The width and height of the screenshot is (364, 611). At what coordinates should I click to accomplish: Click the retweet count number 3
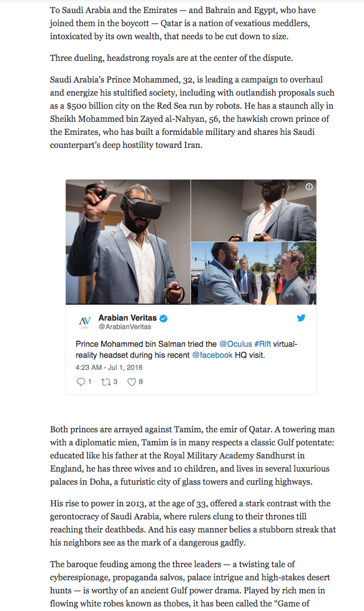(x=115, y=382)
